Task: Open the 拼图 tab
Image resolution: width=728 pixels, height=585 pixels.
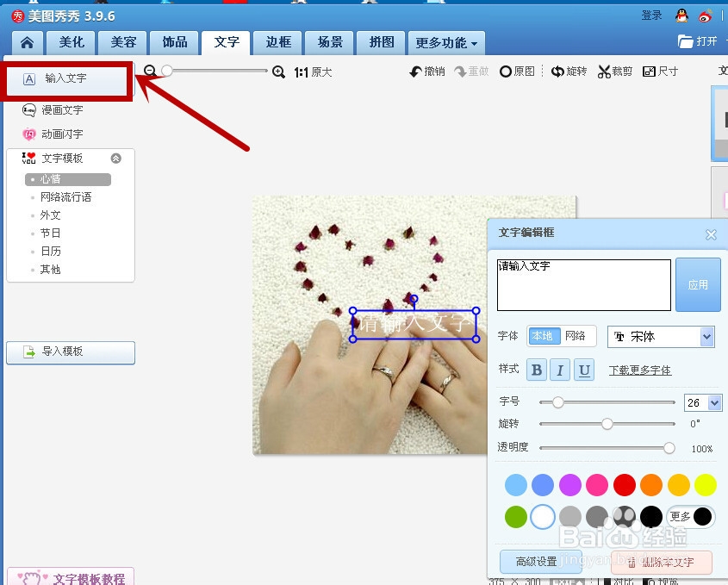Action: click(381, 43)
